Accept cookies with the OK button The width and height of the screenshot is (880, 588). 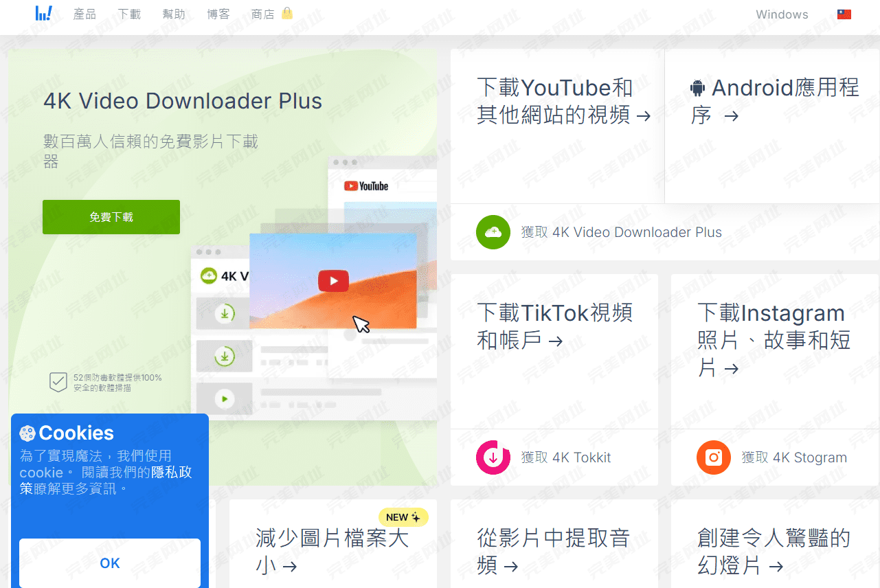point(110,563)
